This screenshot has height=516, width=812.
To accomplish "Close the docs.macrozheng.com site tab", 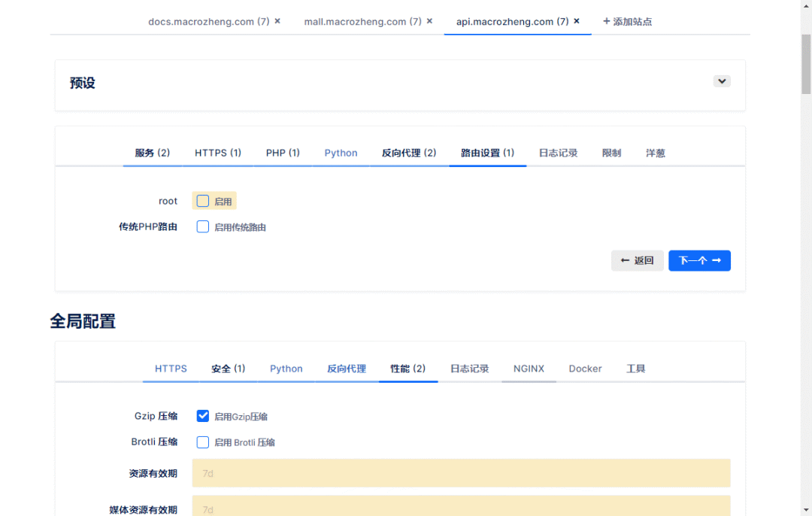I will tap(277, 21).
